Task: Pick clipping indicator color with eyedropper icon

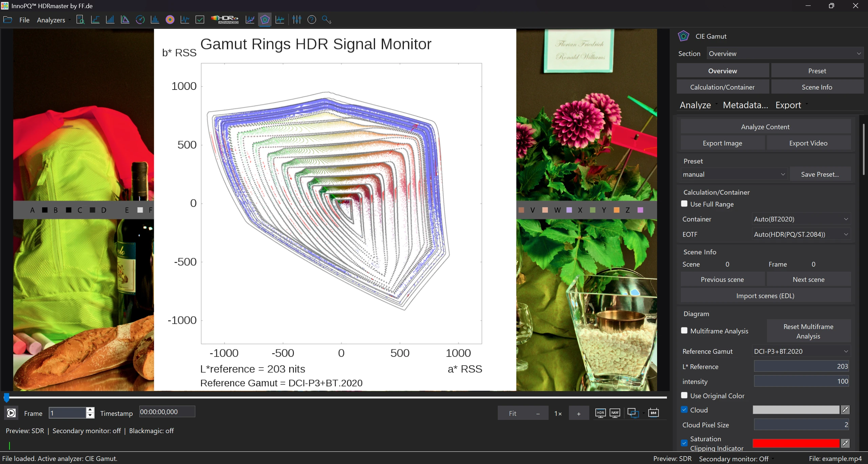Action: coord(845,443)
